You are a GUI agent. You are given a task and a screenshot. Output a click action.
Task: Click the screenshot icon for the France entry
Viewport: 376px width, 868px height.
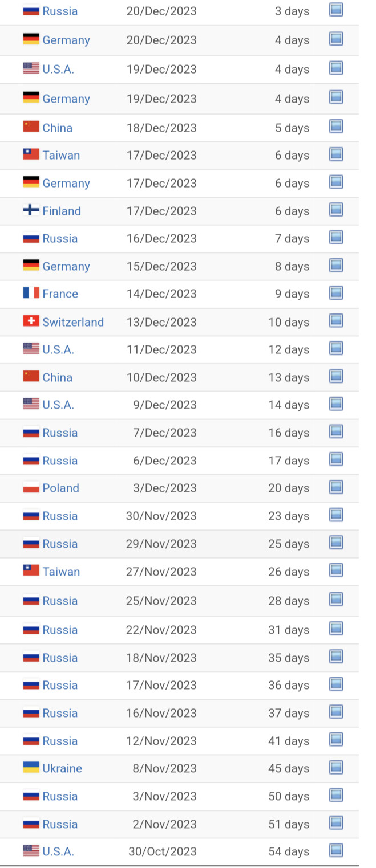(336, 293)
